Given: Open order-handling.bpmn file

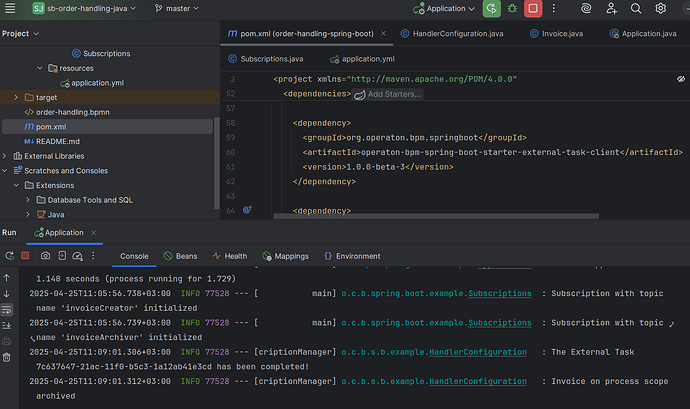Looking at the screenshot, I should pyautogui.click(x=67, y=112).
